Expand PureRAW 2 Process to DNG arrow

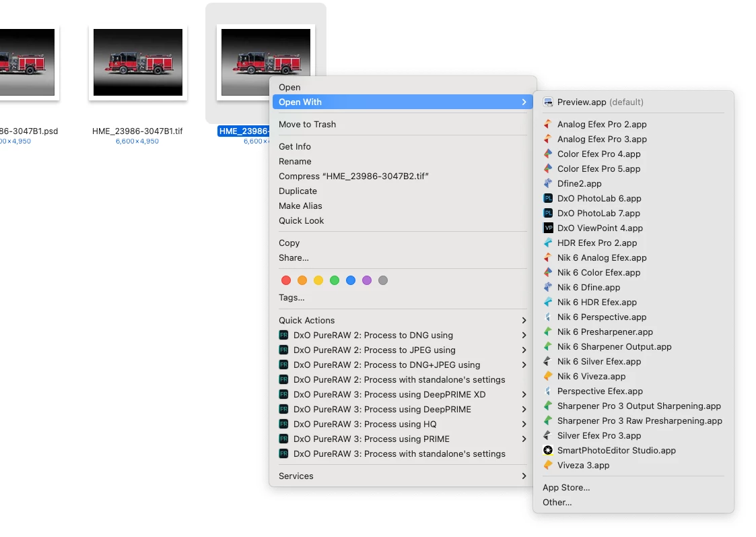click(524, 336)
